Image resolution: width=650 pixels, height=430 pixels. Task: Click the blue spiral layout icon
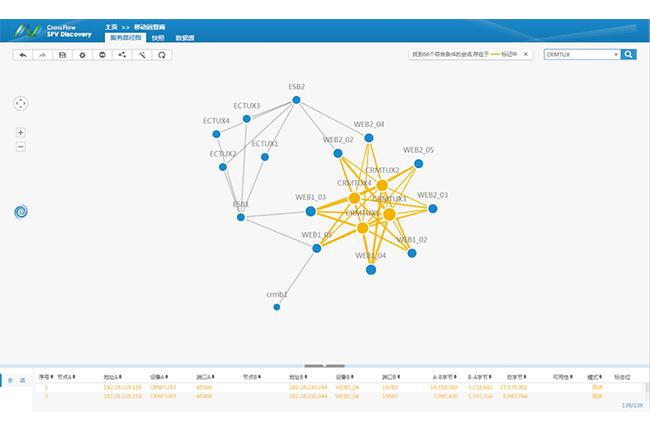click(22, 211)
